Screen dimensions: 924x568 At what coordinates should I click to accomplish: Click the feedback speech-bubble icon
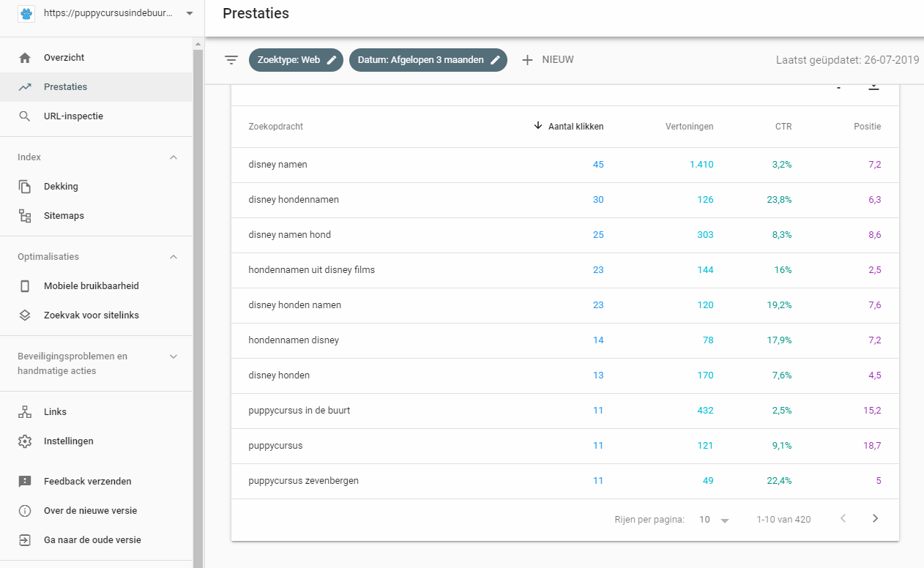click(x=25, y=482)
